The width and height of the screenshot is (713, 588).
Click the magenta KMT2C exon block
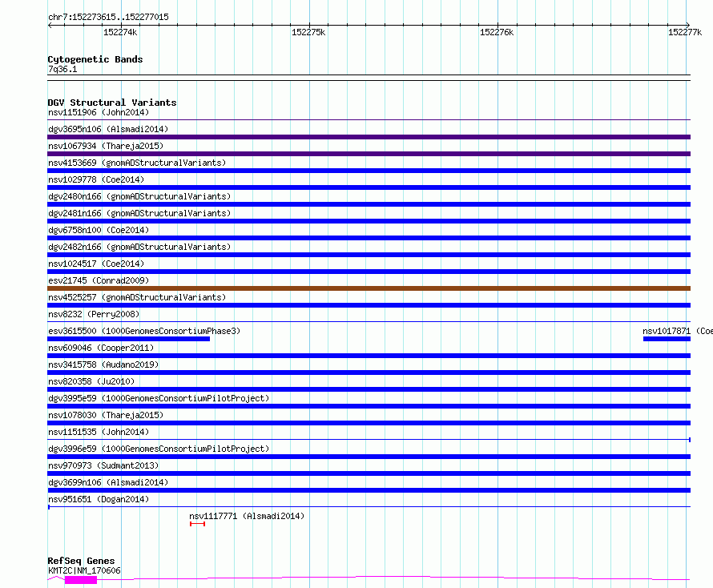coord(81,580)
